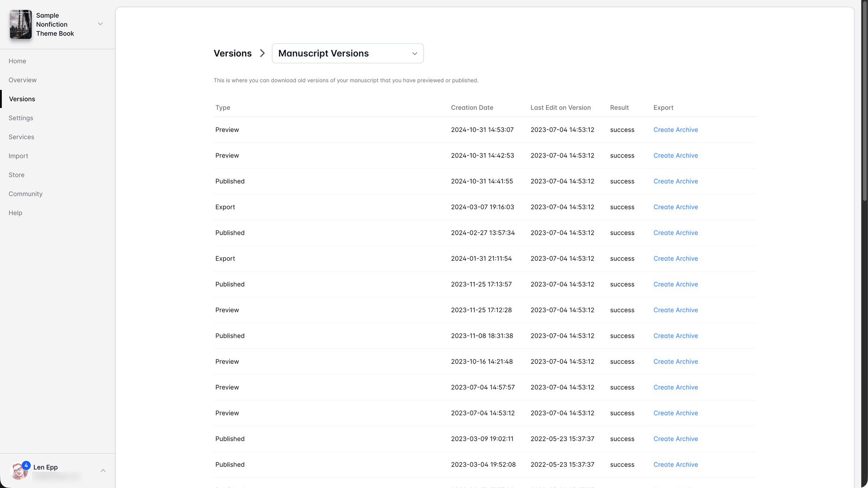The width and height of the screenshot is (868, 488).
Task: Click the Versions breadcrumb heading
Action: (233, 53)
